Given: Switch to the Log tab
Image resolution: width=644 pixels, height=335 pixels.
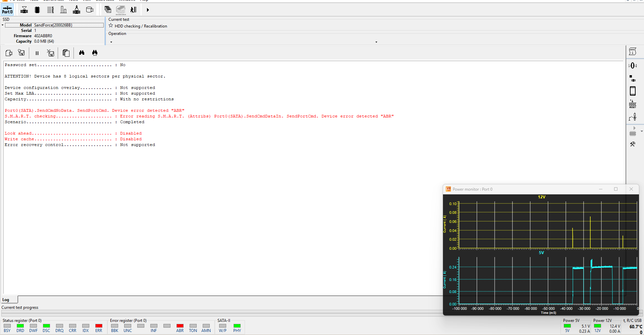Looking at the screenshot, I should pos(9,300).
